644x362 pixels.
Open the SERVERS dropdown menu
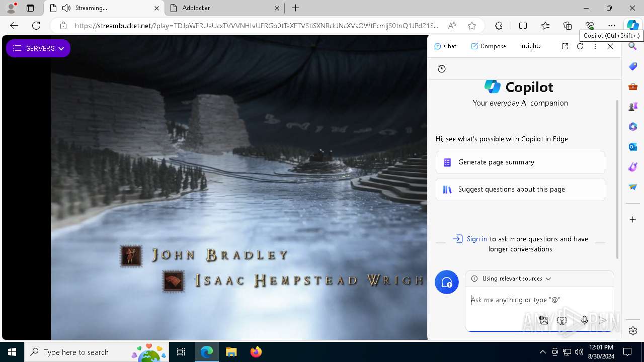38,48
